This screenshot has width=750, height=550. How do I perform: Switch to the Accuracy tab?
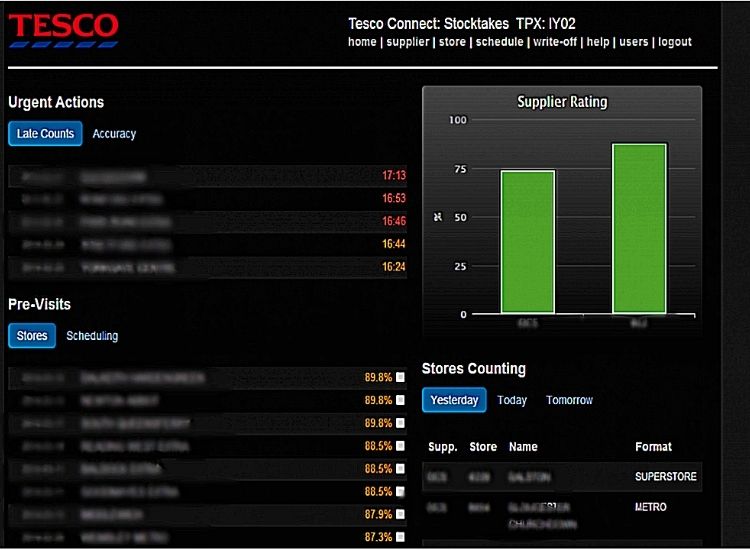[x=114, y=134]
